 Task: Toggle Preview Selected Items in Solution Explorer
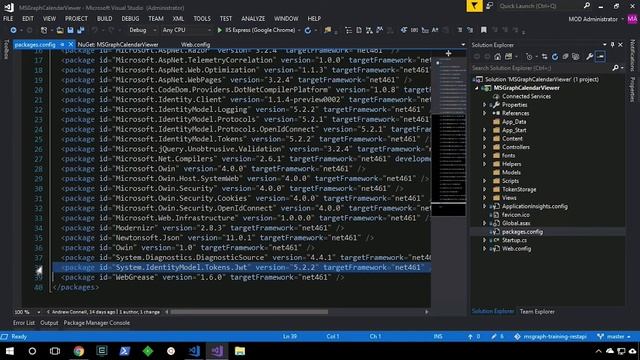pyautogui.click(x=600, y=57)
